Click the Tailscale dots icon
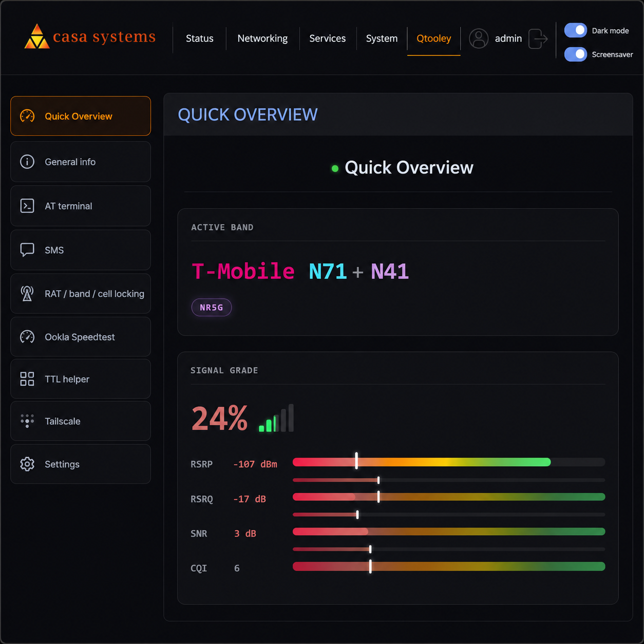644x644 pixels. click(x=27, y=421)
